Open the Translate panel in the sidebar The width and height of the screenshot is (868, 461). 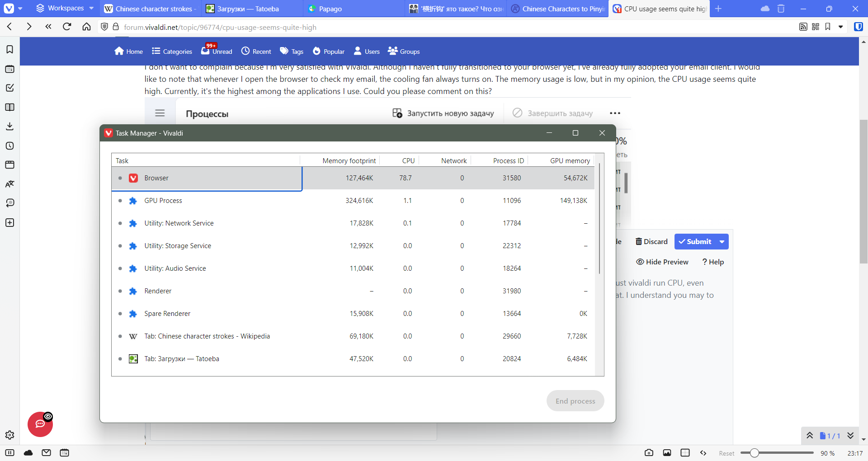(9, 184)
